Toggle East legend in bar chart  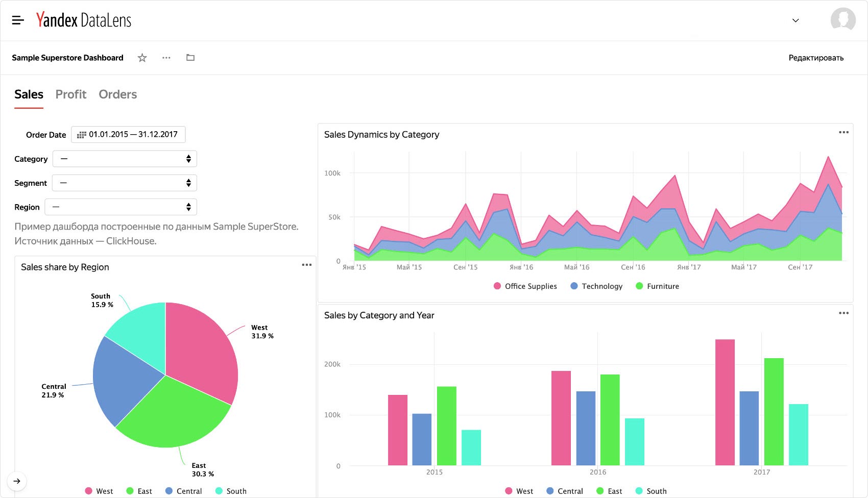pyautogui.click(x=609, y=491)
